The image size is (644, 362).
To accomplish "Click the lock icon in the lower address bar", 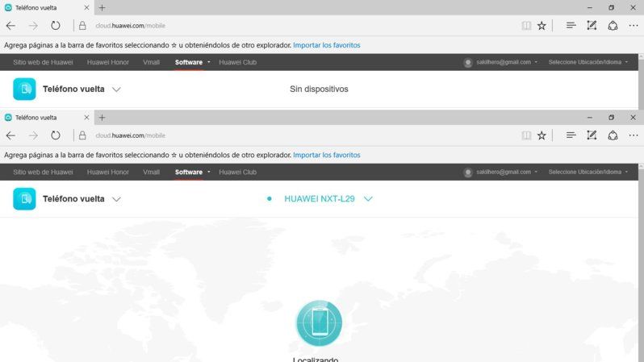I will (82, 135).
